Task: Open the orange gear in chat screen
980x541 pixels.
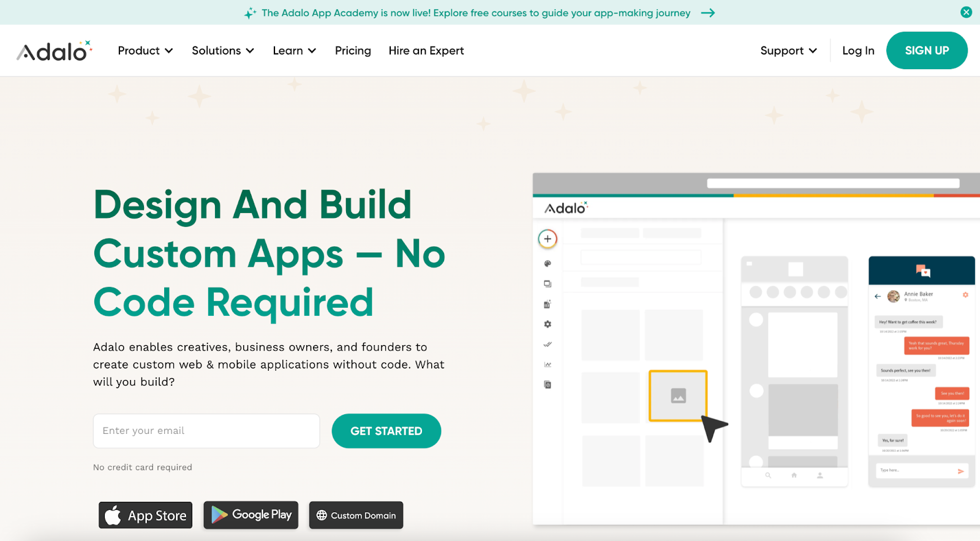Action: (965, 295)
